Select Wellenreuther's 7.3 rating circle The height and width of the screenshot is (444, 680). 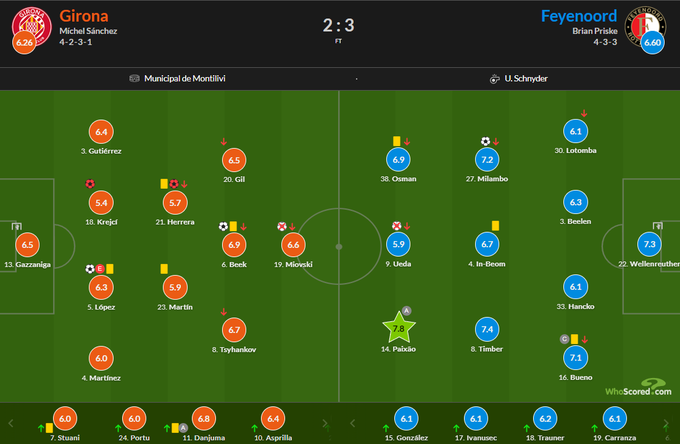coord(650,245)
